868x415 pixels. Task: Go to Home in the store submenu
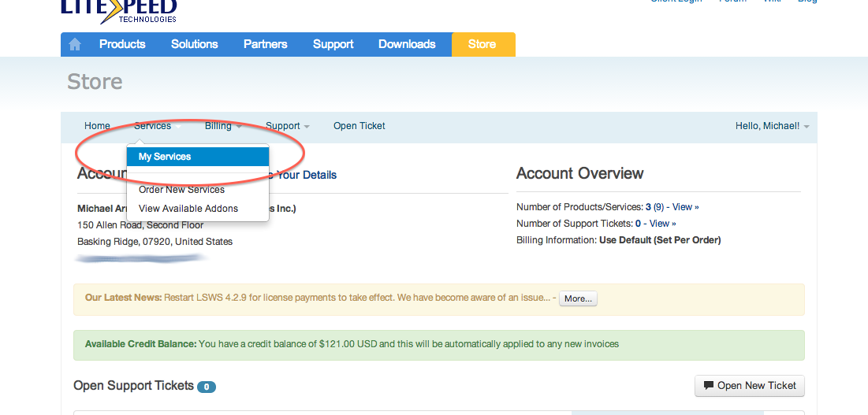pos(98,126)
